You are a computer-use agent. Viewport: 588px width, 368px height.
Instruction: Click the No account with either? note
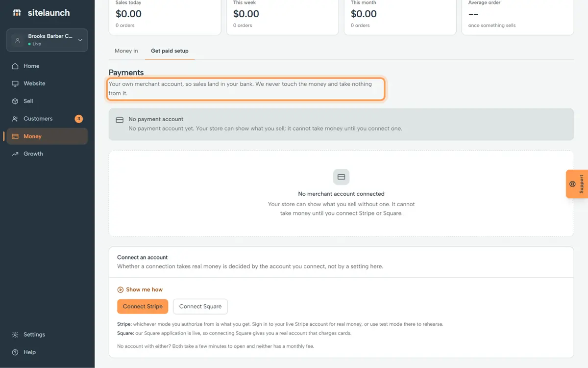tap(216, 346)
